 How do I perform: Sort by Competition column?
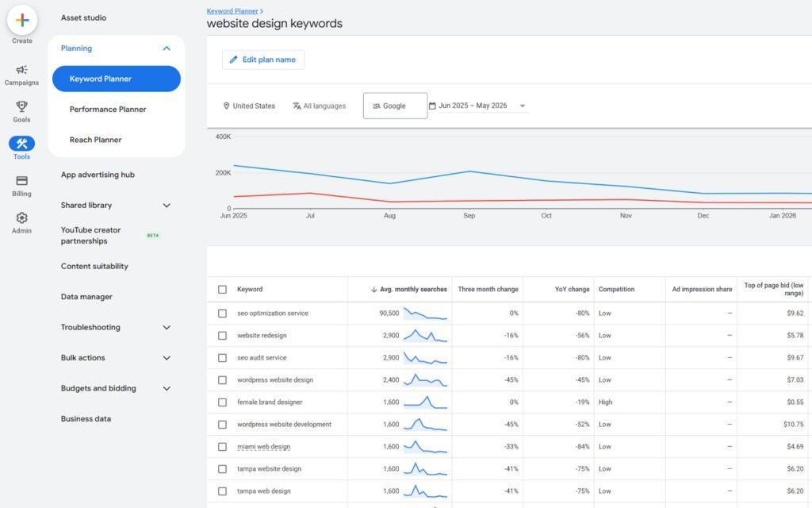tap(616, 289)
